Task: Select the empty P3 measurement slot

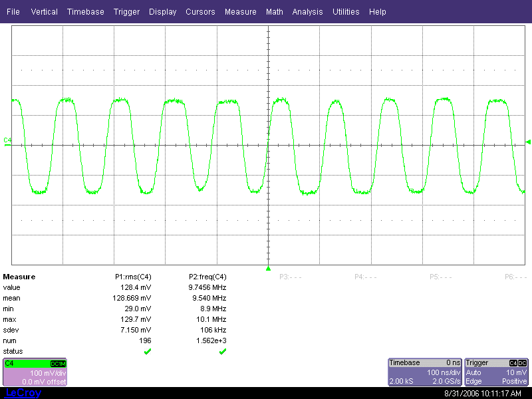Action: pos(291,277)
